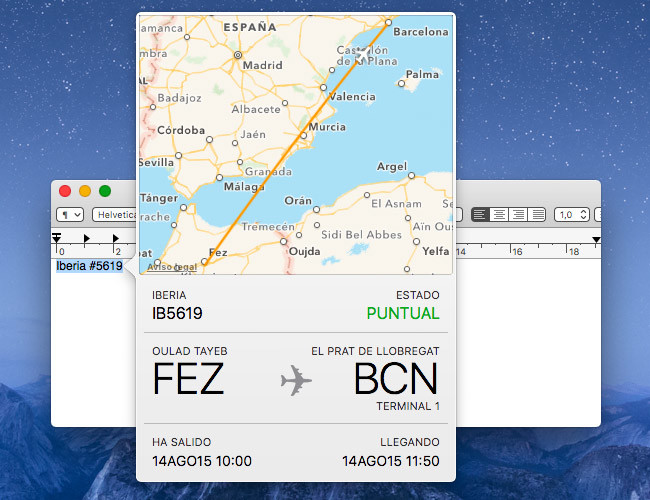Select the second tab stop near 2
The height and width of the screenshot is (500, 650).
tap(115, 238)
